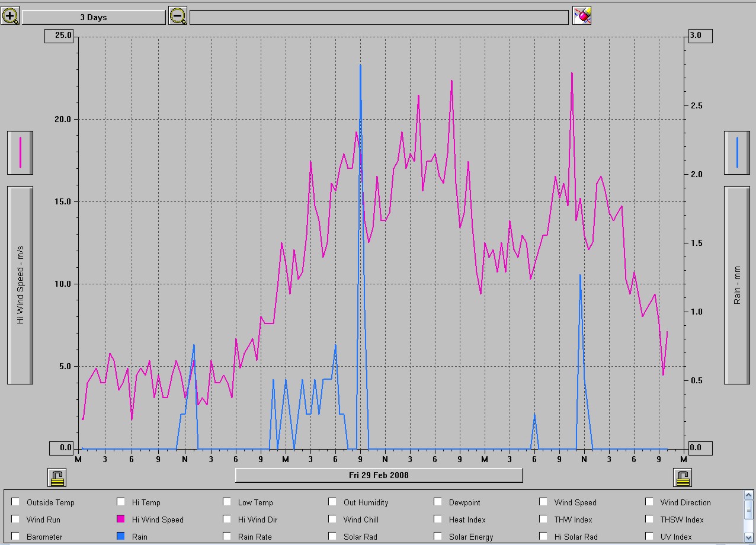Click the magenta Hi Wind Speed line style button
Image resolution: width=756 pixels, height=545 pixels.
[x=20, y=153]
